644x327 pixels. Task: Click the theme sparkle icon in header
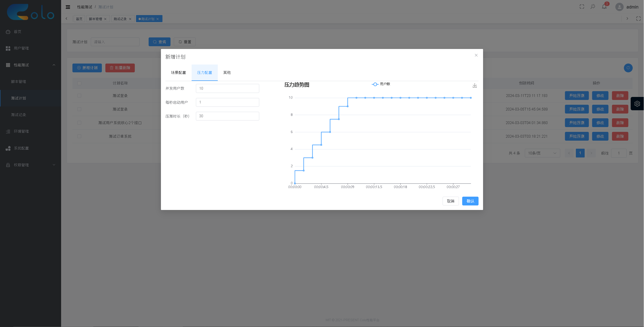pyautogui.click(x=593, y=7)
